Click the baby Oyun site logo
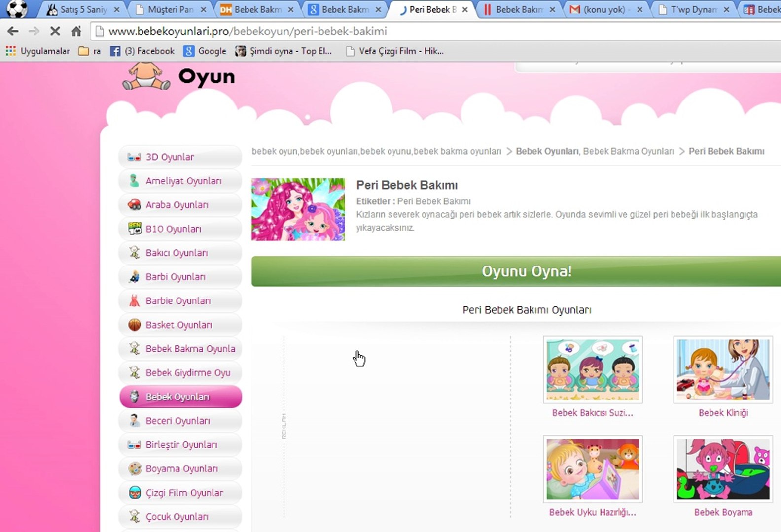 178,76
